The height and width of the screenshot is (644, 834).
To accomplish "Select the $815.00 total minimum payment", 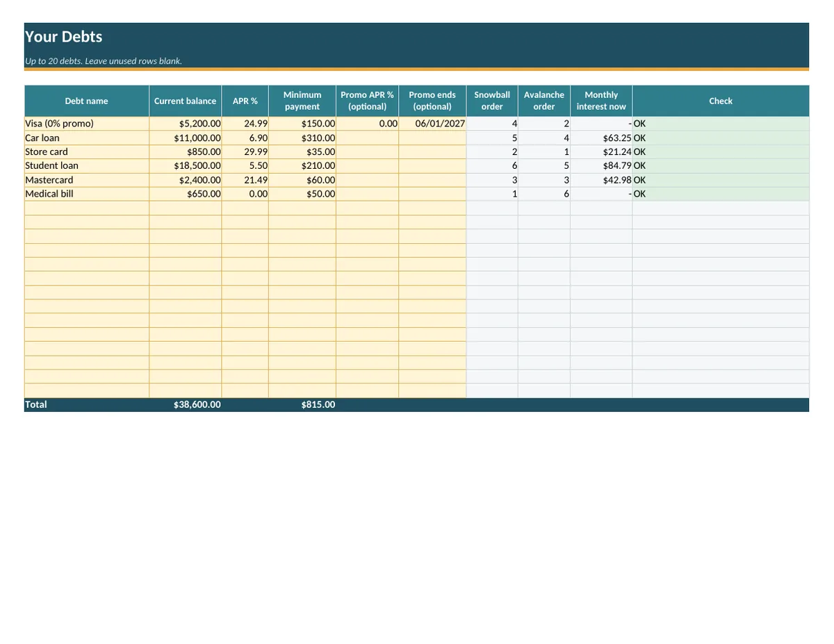I will click(302, 404).
